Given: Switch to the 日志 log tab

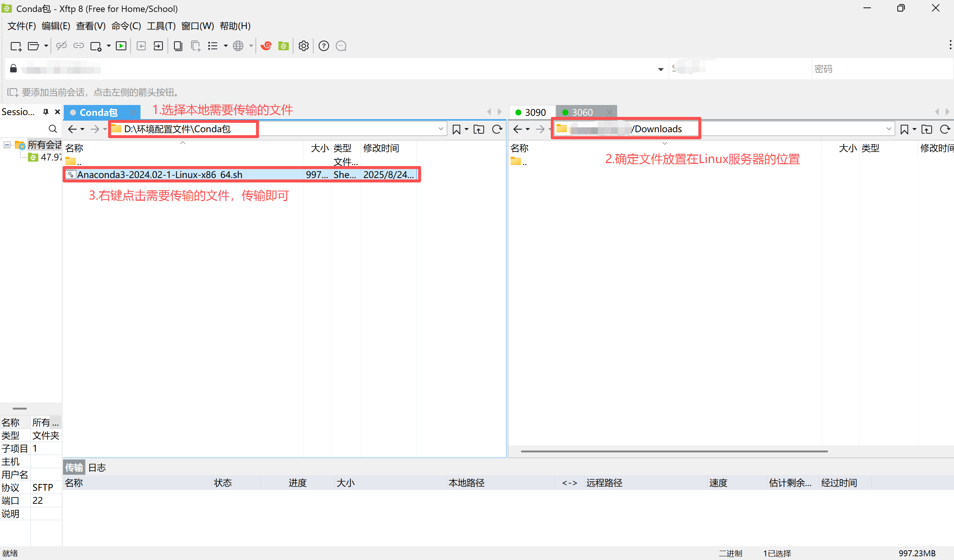Looking at the screenshot, I should 97,468.
